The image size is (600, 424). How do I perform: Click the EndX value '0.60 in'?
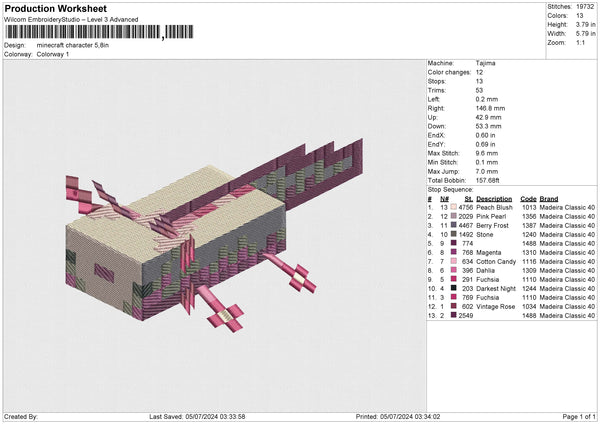tap(485, 135)
